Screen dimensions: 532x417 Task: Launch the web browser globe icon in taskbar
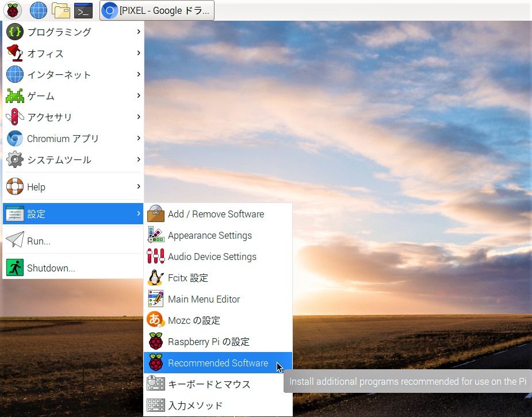(39, 10)
